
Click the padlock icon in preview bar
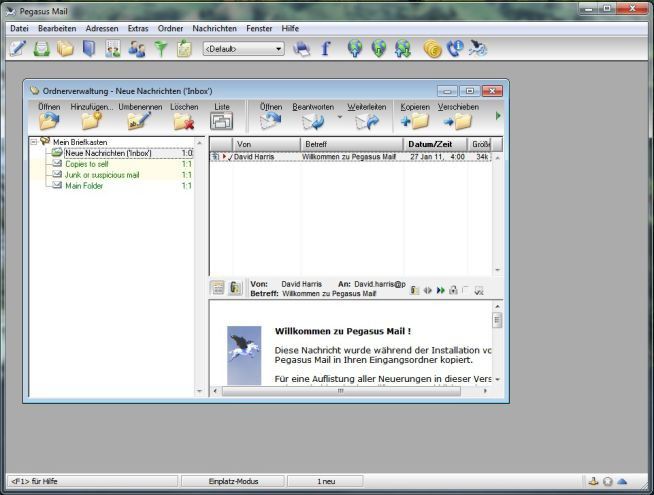click(x=453, y=290)
